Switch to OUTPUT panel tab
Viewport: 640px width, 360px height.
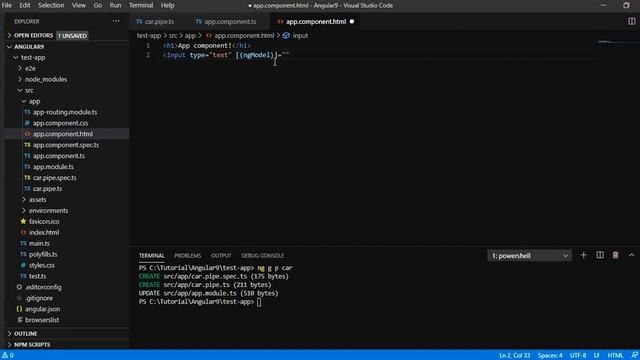pyautogui.click(x=221, y=256)
